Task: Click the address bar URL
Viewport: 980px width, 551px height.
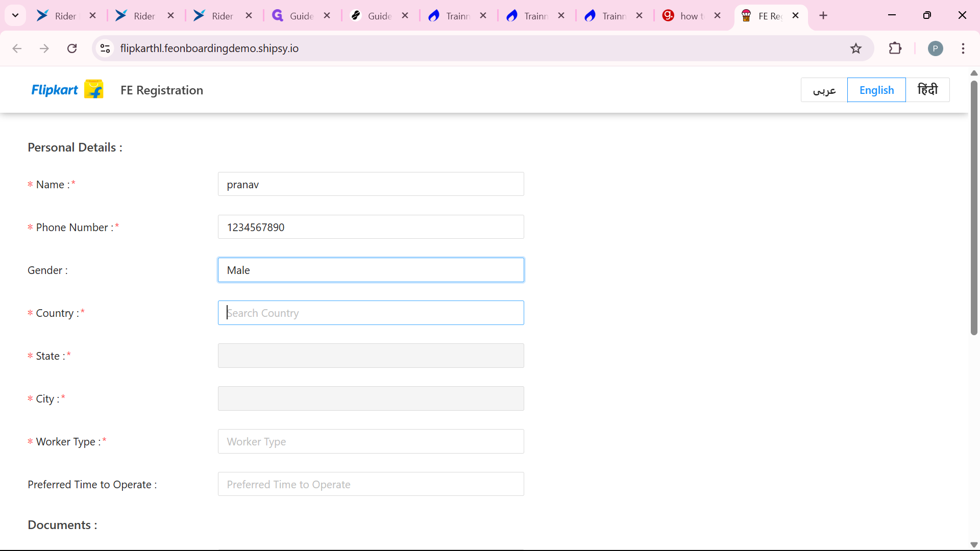Action: [209, 48]
